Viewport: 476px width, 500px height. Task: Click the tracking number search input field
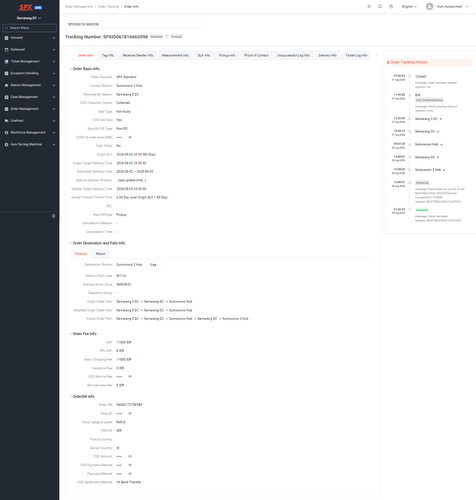(135, 24)
